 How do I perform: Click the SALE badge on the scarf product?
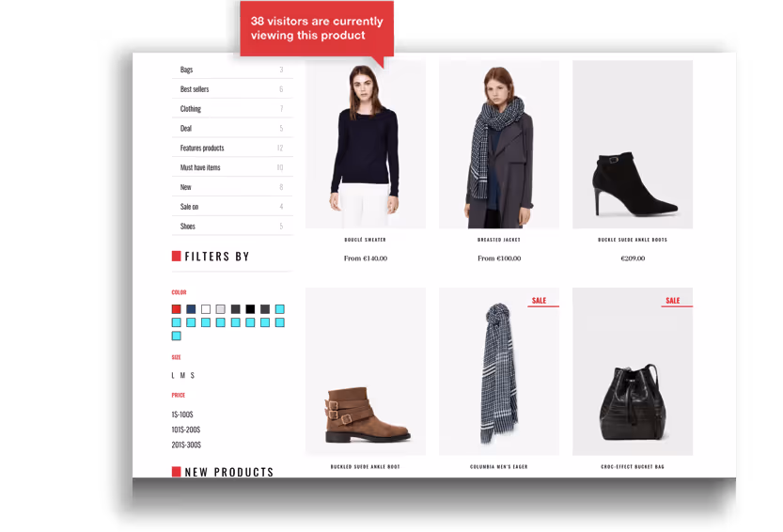click(x=540, y=300)
